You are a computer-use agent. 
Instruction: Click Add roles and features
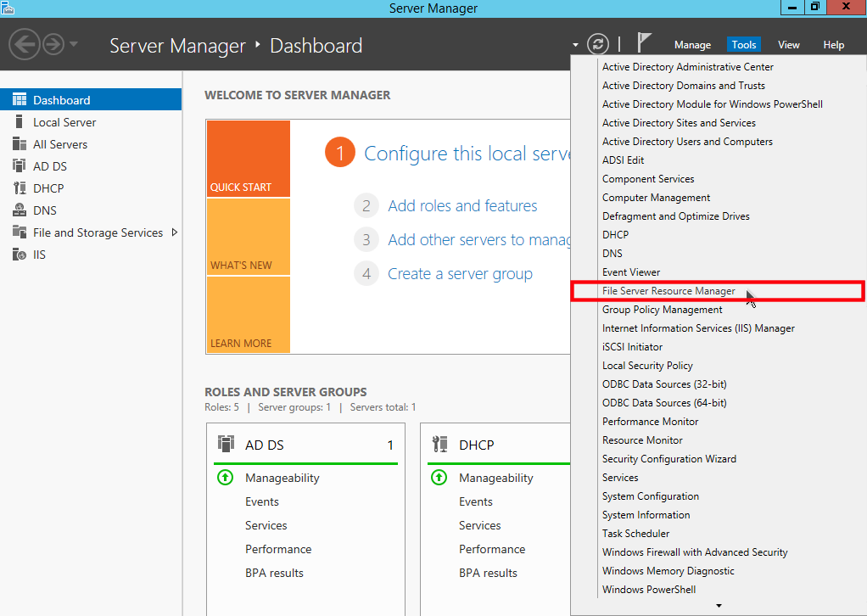(x=462, y=205)
